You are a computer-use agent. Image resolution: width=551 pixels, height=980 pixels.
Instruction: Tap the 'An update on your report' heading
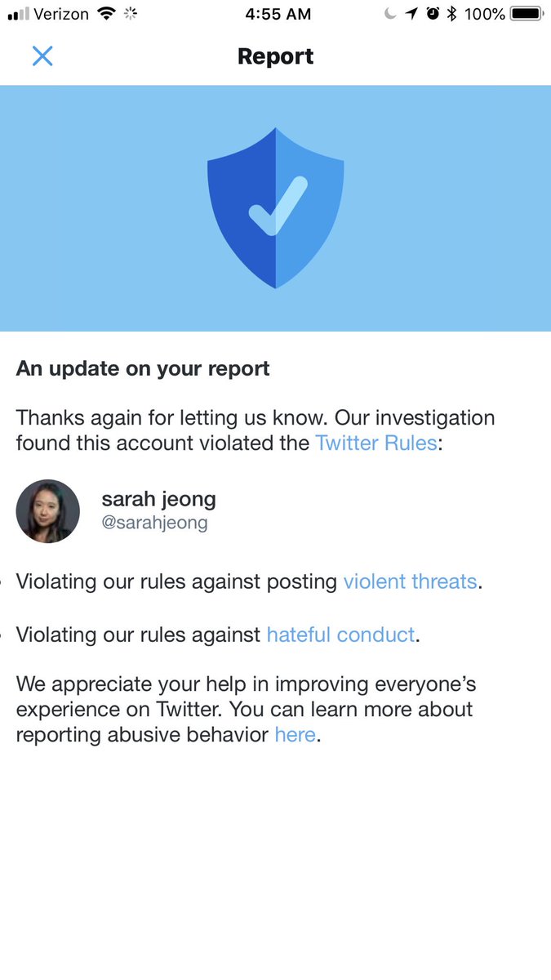coord(143,368)
